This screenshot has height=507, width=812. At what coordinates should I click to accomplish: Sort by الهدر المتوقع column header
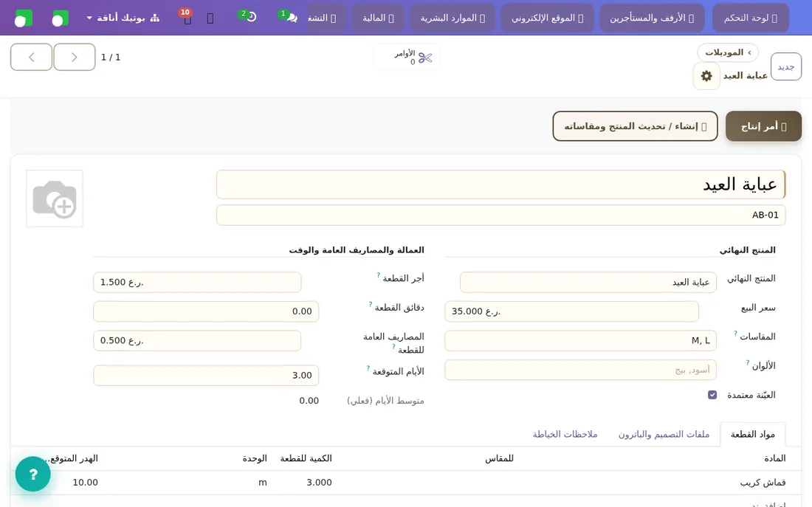[71, 458]
